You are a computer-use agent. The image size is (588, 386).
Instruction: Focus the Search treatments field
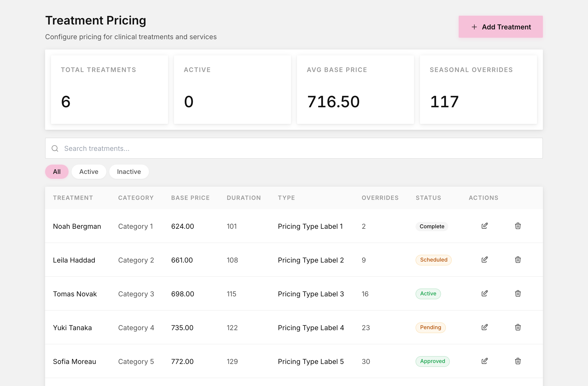pyautogui.click(x=294, y=148)
